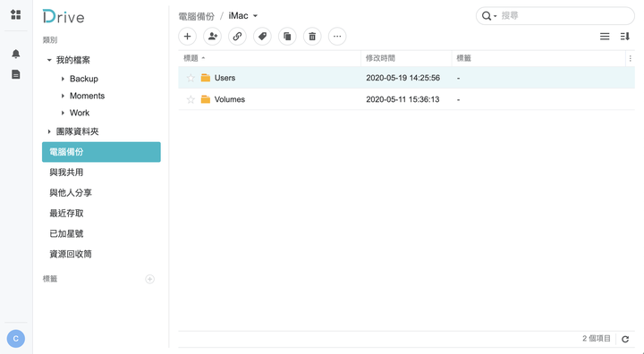Select the Volumes folder name
Screen dimensions: 644x354
pyautogui.click(x=230, y=99)
